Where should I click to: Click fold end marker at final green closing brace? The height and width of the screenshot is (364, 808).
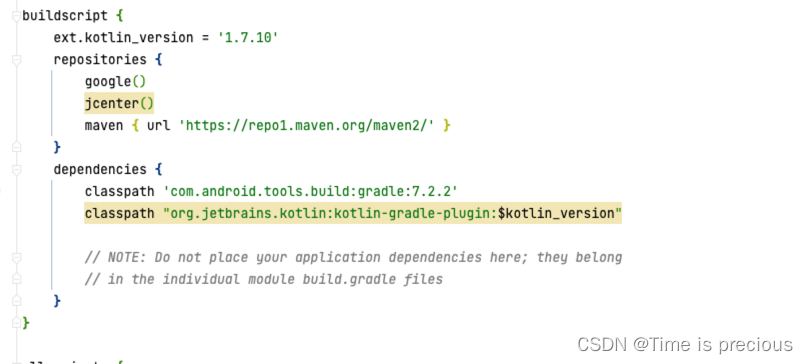point(16,323)
